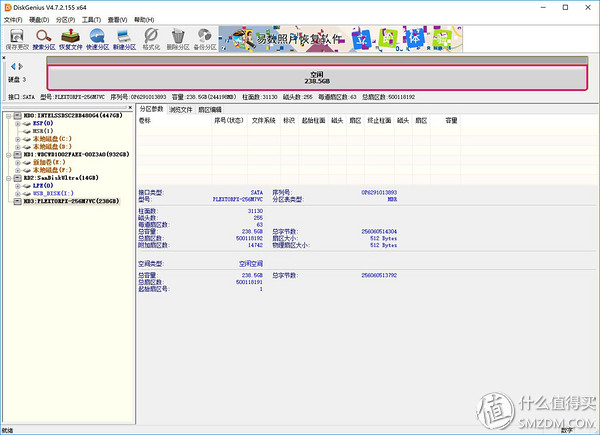Launch the Recover Files (恢复文件) tool

70,39
